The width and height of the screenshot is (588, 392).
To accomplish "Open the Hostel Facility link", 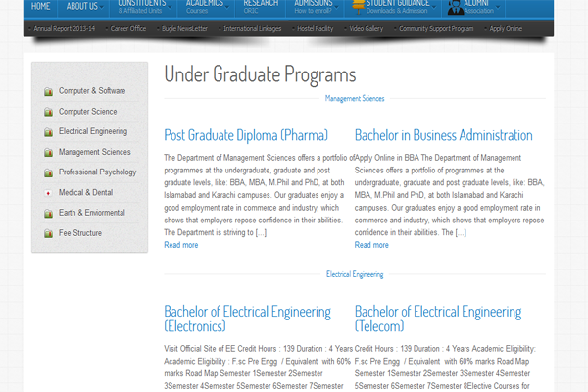I will 315,28.
